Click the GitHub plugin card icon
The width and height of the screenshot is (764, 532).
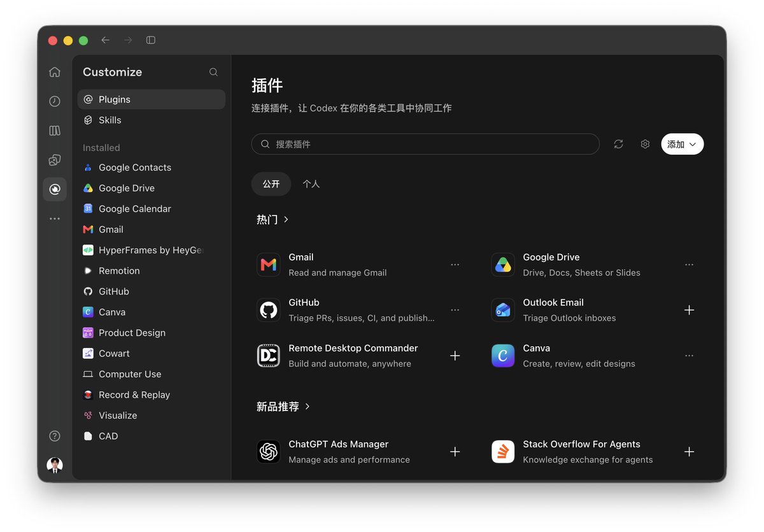point(269,310)
